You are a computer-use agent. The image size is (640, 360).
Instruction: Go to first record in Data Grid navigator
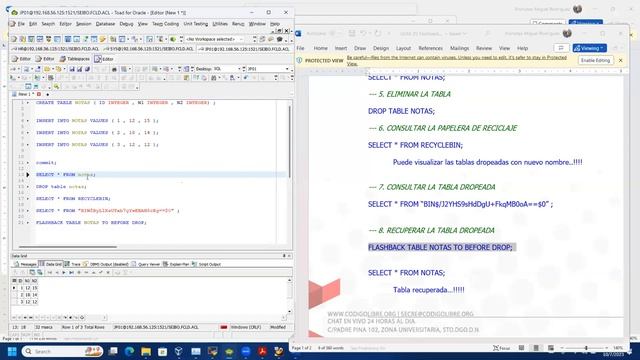pyautogui.click(x=49, y=272)
